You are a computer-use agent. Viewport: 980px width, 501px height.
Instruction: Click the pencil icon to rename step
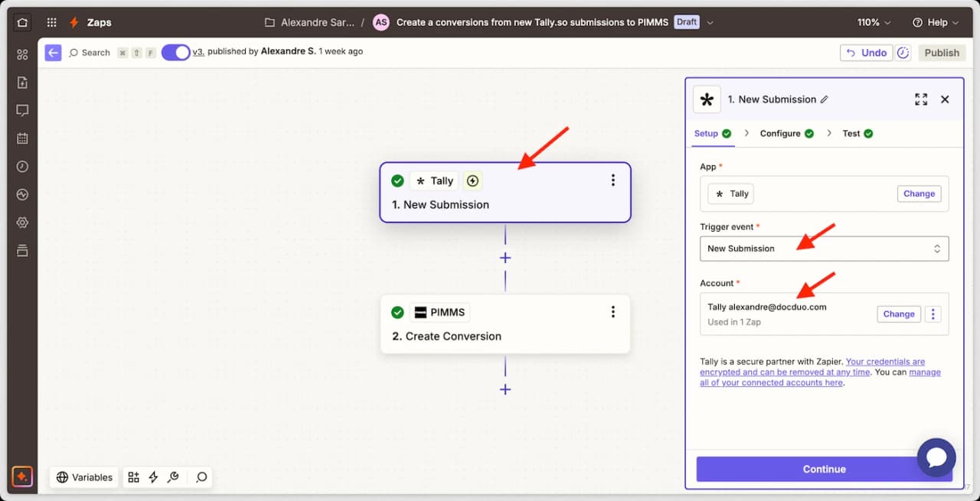point(825,99)
